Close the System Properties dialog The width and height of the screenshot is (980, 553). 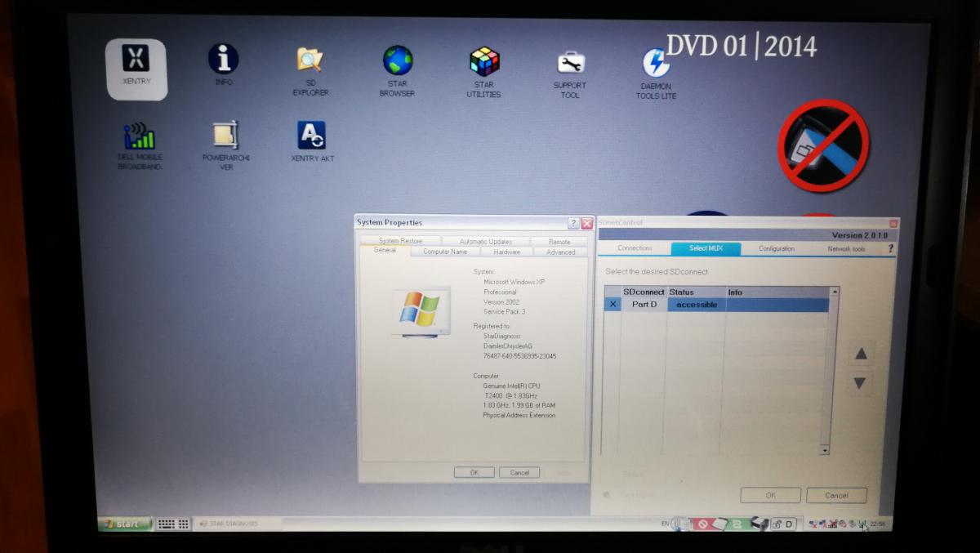pos(586,223)
